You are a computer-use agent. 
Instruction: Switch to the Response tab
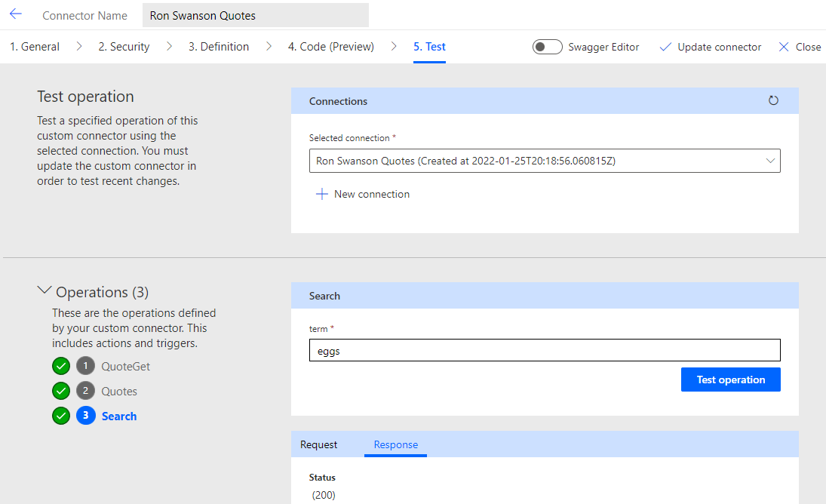395,444
